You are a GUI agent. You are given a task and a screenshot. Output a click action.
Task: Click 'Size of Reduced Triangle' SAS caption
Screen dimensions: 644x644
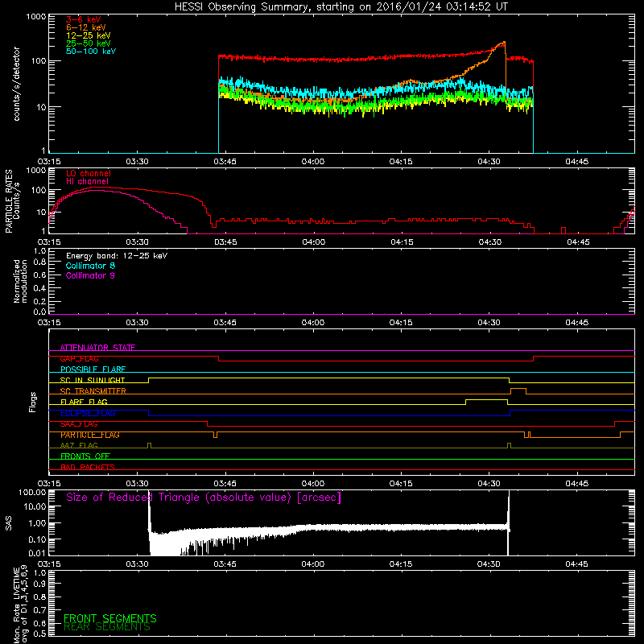point(204,497)
